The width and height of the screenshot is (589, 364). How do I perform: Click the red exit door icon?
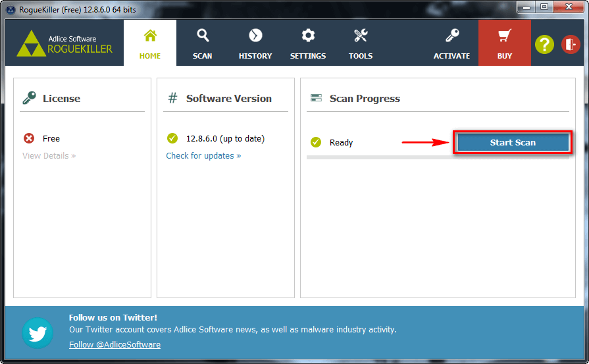click(571, 44)
